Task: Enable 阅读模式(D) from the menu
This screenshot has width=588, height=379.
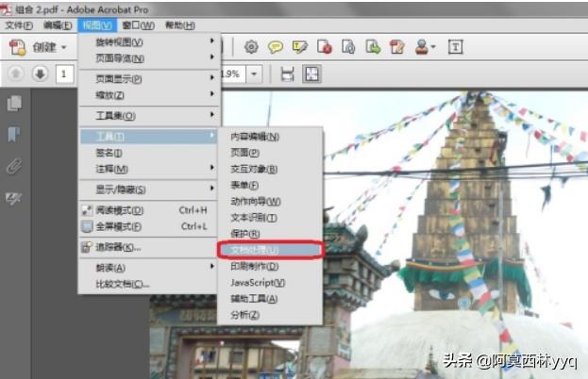Action: (x=149, y=210)
